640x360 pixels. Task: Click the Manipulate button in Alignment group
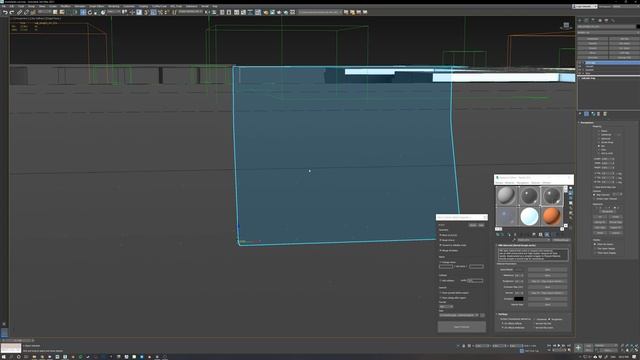(607, 211)
